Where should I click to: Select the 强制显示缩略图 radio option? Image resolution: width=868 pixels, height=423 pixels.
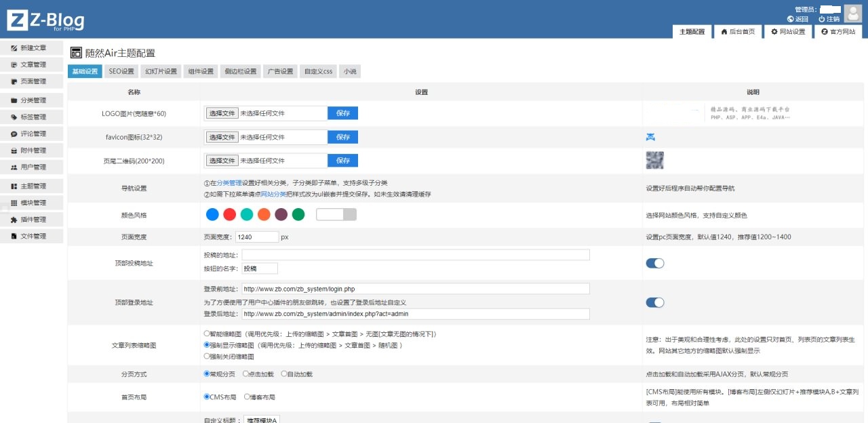coord(207,345)
